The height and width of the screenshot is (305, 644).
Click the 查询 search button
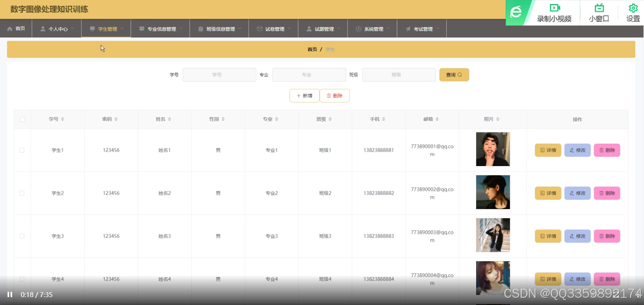click(x=454, y=75)
